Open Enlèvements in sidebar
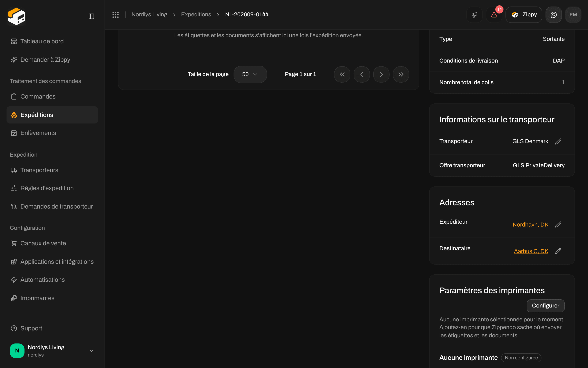 click(x=52, y=133)
